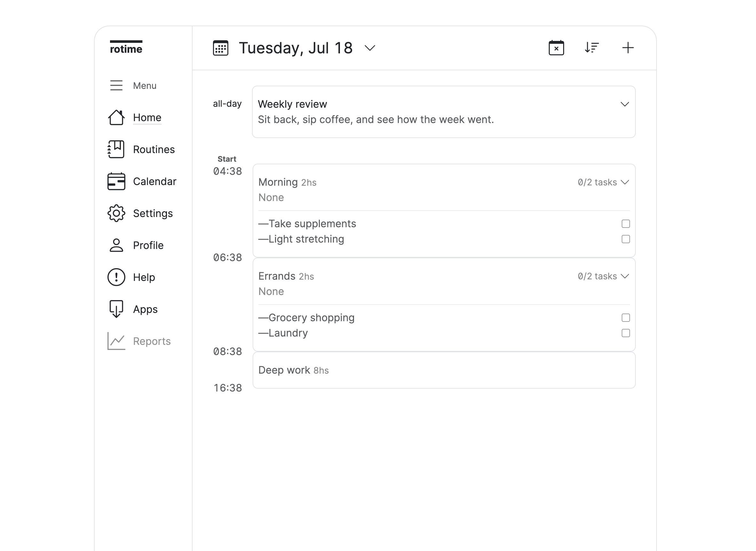Click the Routines notebook icon
This screenshot has width=756, height=551.
[116, 149]
